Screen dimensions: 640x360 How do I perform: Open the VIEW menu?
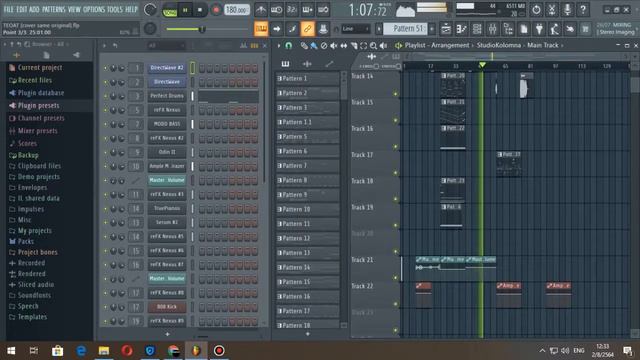pyautogui.click(x=74, y=9)
